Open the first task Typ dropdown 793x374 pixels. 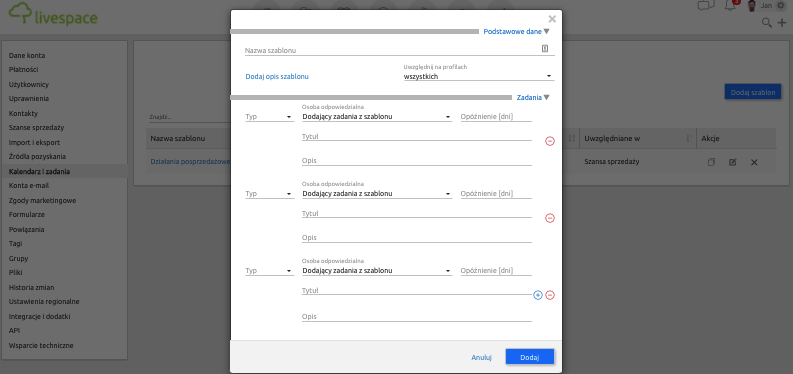pyautogui.click(x=270, y=117)
